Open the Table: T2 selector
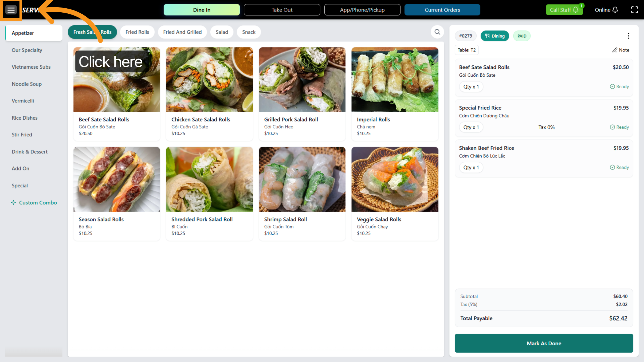Image resolution: width=644 pixels, height=362 pixels. tap(466, 50)
